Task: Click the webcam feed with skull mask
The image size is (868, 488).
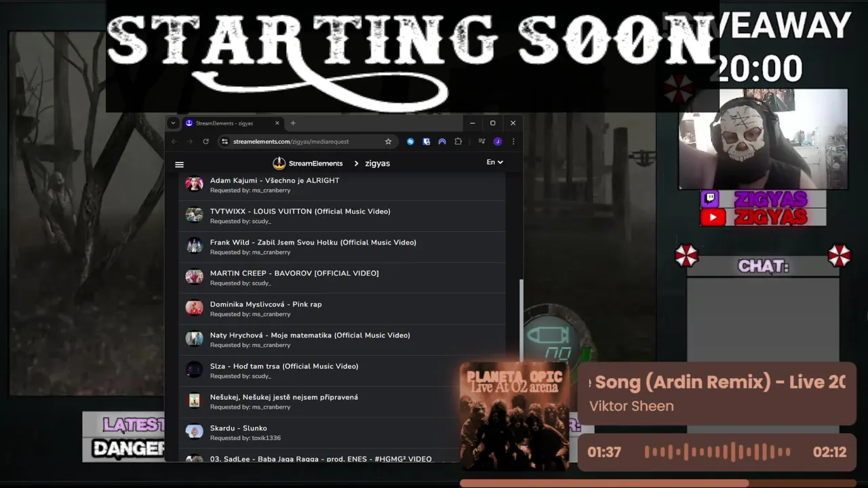Action: (x=763, y=139)
